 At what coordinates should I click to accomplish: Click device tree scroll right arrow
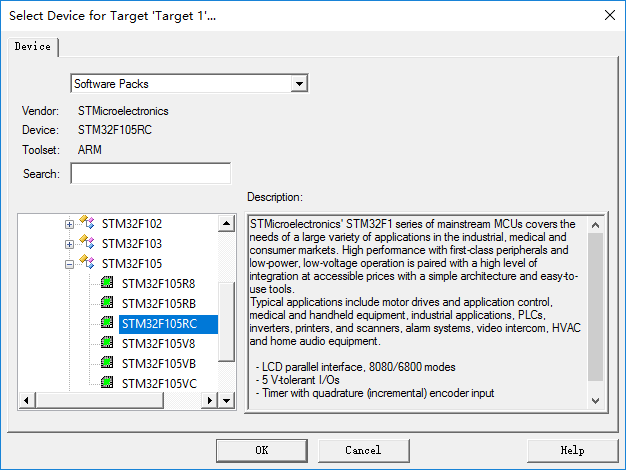[210, 400]
